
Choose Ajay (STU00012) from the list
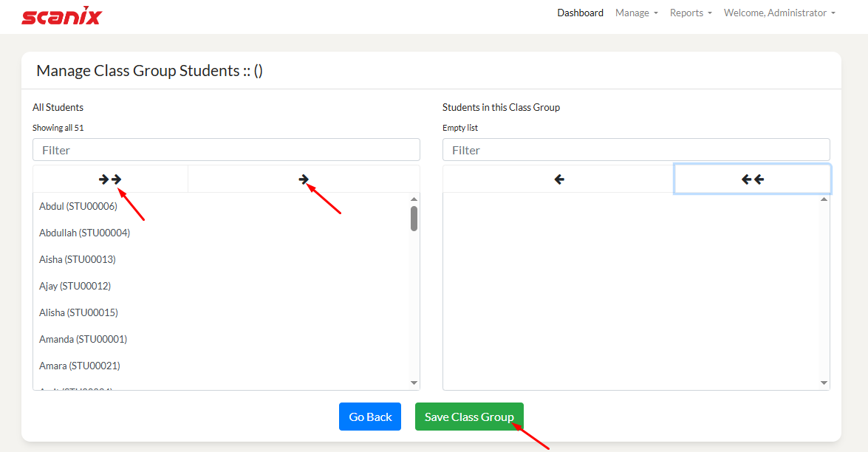(75, 286)
